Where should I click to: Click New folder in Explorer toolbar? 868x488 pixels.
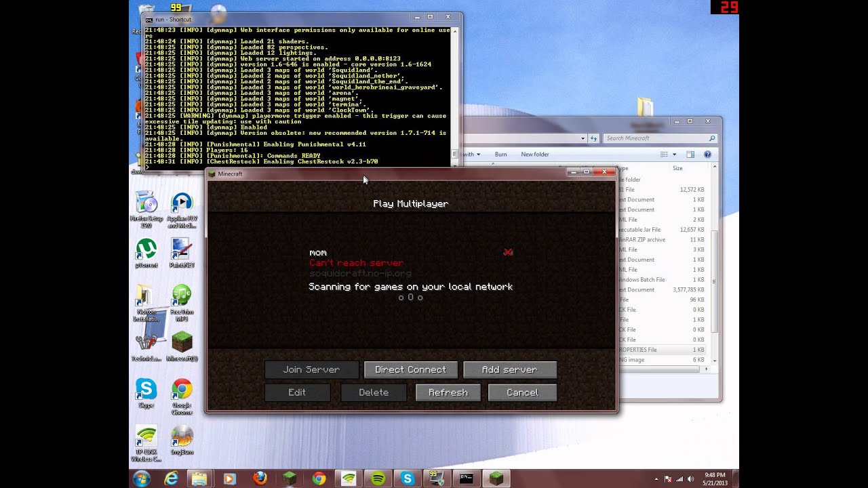535,155
